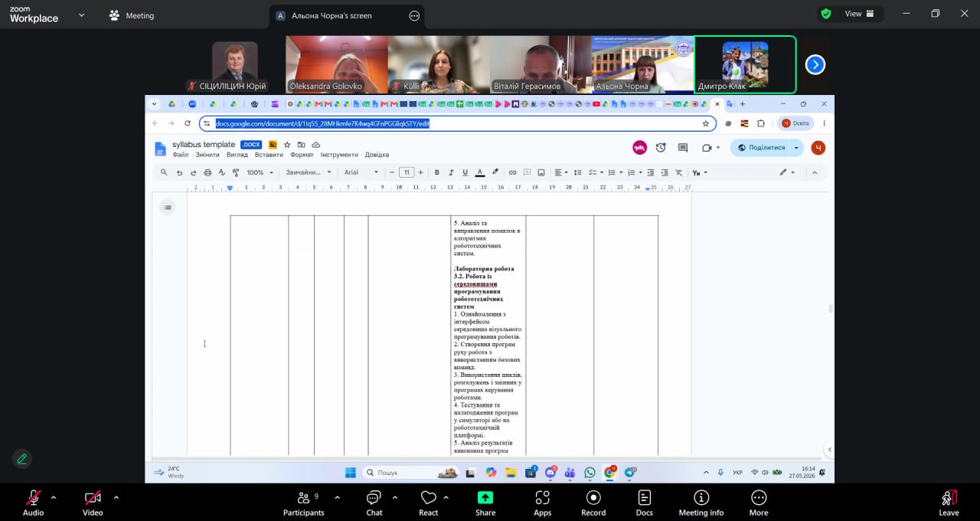Click print icon in Docs toolbar

[207, 172]
